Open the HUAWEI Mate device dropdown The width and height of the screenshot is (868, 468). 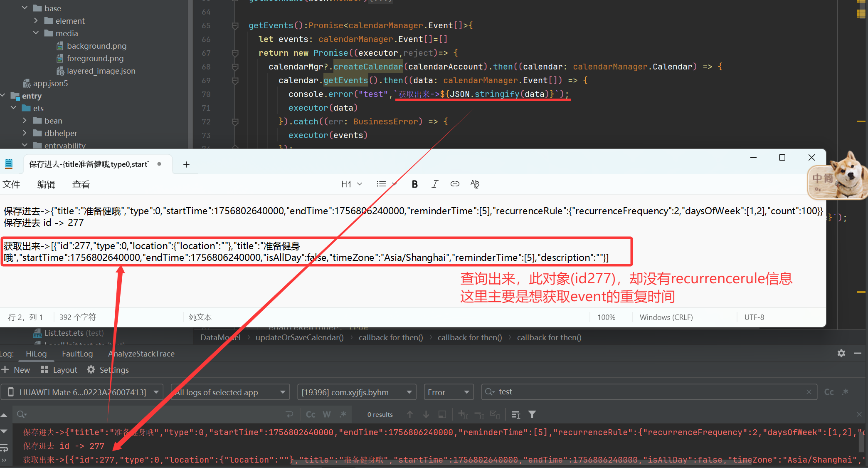[x=82, y=392]
